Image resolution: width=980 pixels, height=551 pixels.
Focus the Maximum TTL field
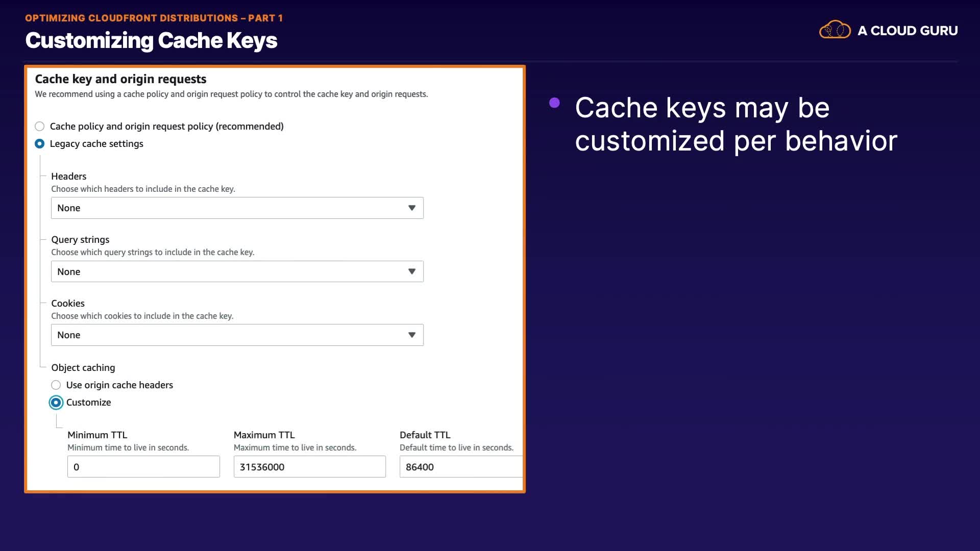click(x=309, y=467)
